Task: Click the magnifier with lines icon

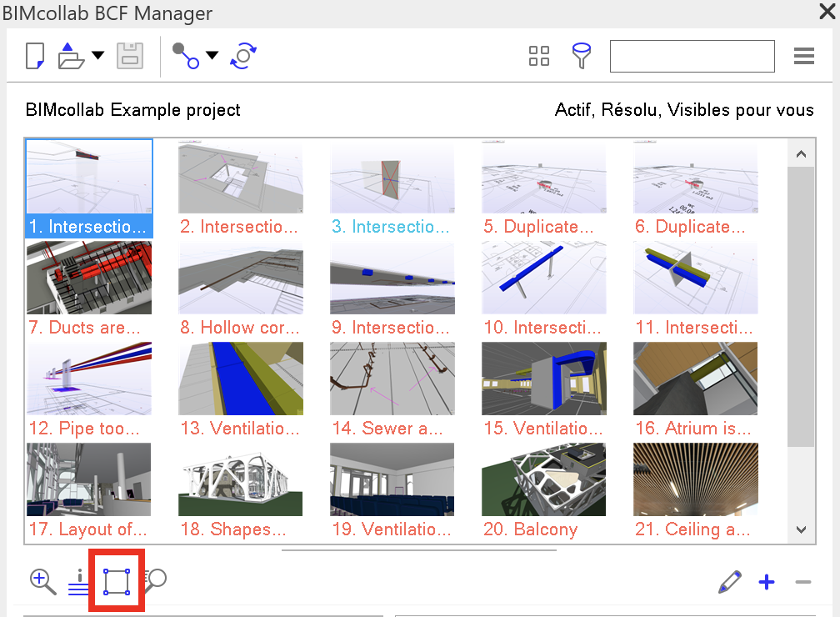Action: click(x=155, y=580)
